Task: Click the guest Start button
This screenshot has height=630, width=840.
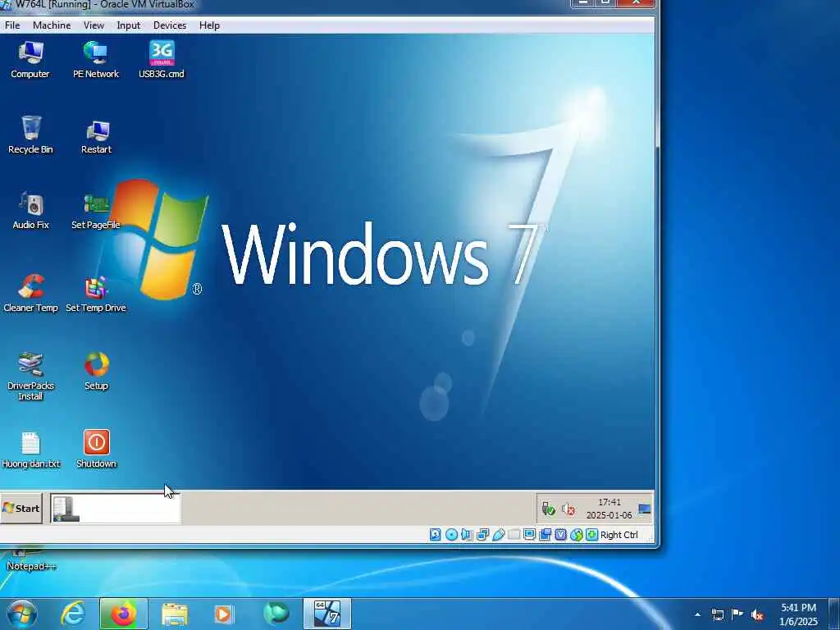Action: tap(21, 509)
